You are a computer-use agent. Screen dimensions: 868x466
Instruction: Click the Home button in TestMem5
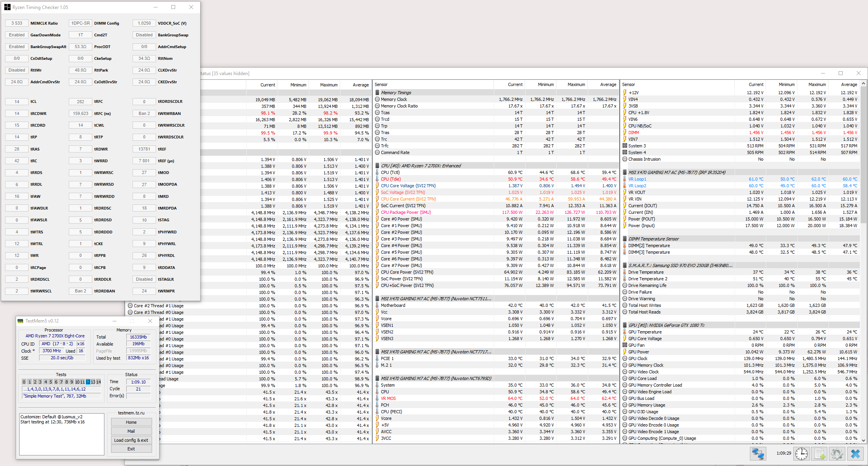pyautogui.click(x=131, y=422)
